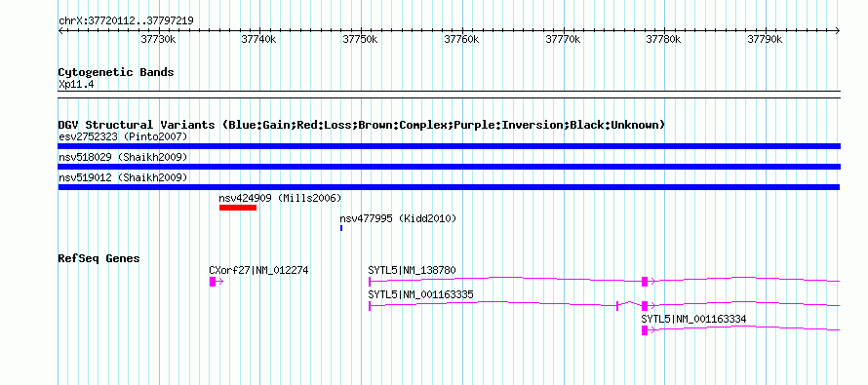
Task: Click the Xp11.4 band label
Action: [x=75, y=84]
